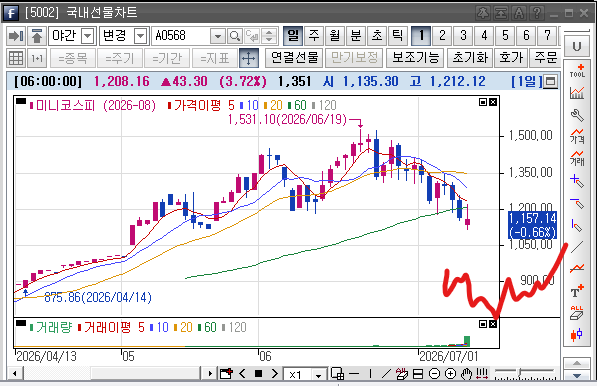Click the U button atop the sidebar

[x=577, y=46]
